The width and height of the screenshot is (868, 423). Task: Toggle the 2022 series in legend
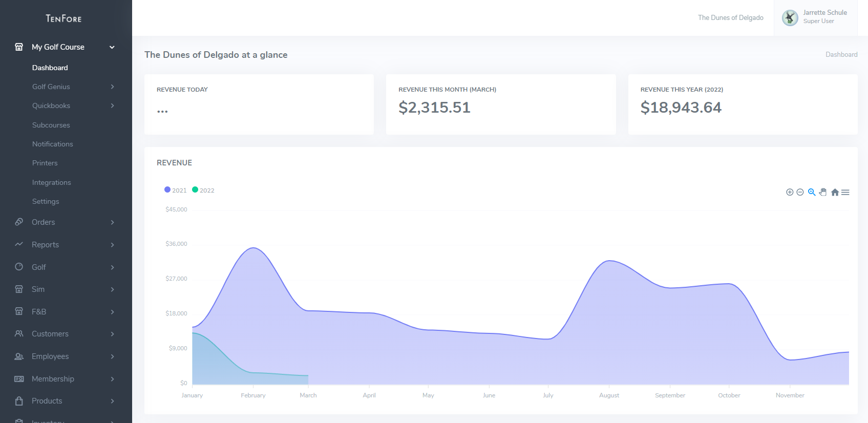tap(203, 190)
